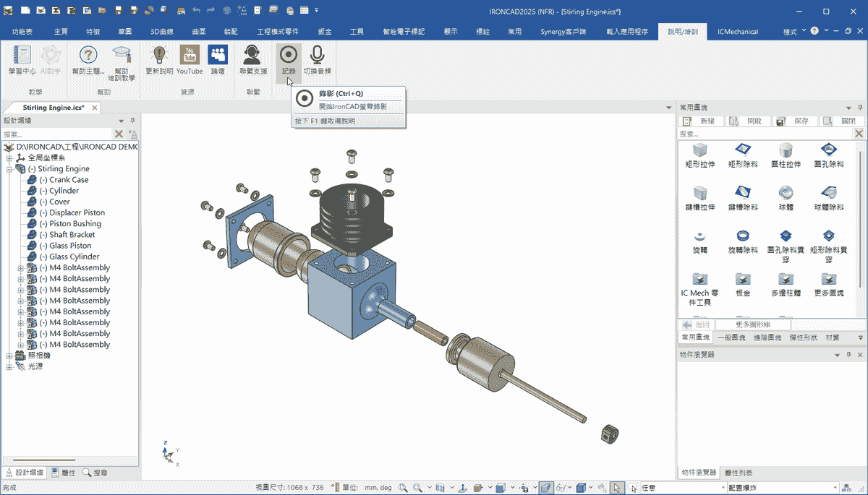Open the 板金 catalog folder
Viewport: 868px width, 495px height.
click(743, 279)
